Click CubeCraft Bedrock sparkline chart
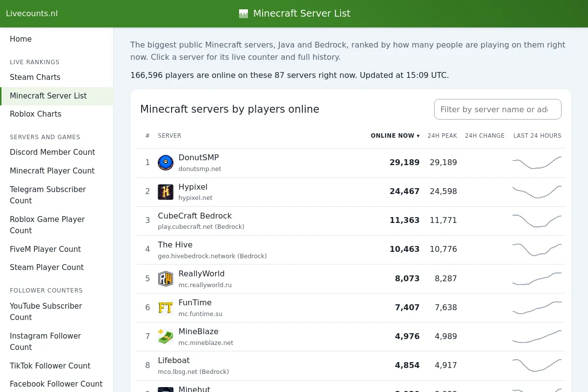This screenshot has height=392, width=588. pos(537,220)
